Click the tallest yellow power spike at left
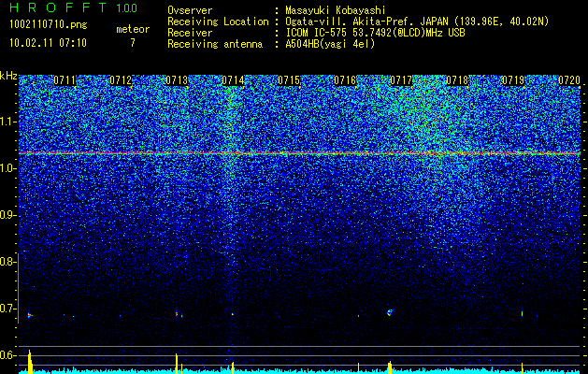 [x=30, y=362]
